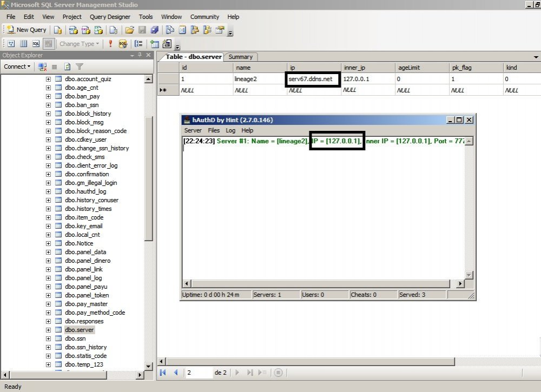Click the Execute SQL red exclamation icon
This screenshot has height=392, width=541.
[x=110, y=44]
